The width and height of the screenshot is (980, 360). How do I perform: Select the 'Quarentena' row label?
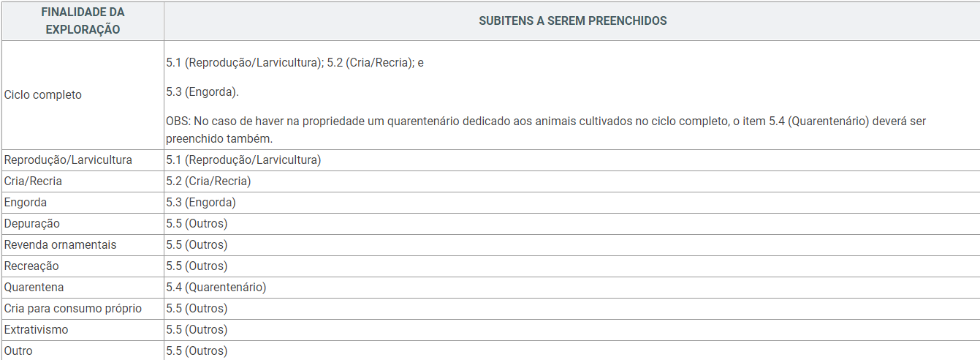coord(34,287)
